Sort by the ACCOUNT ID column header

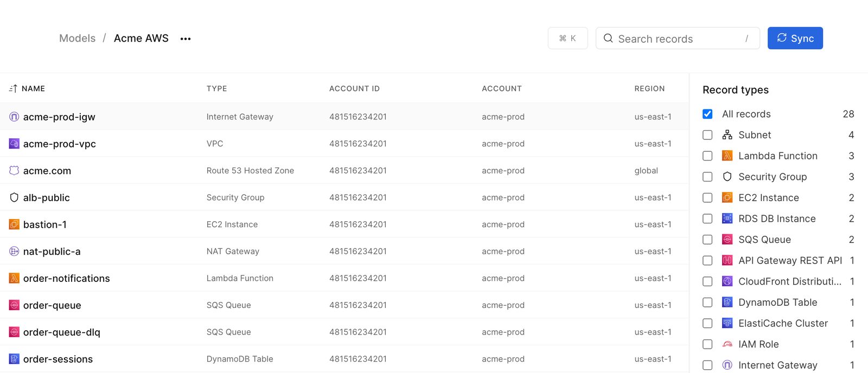(x=354, y=88)
